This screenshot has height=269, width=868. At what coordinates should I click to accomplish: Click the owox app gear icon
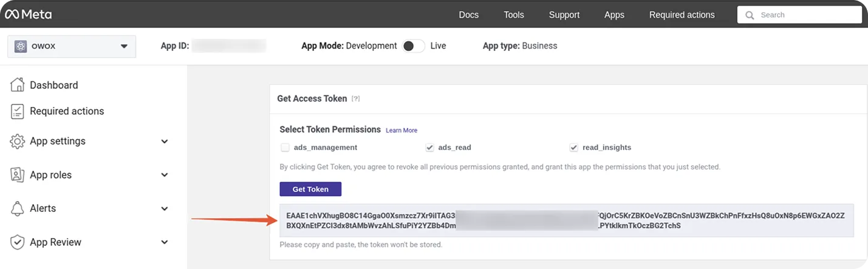tap(21, 46)
